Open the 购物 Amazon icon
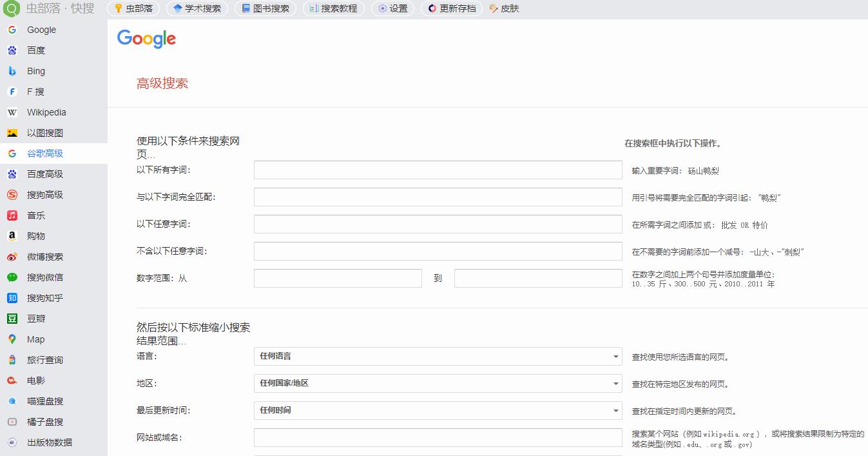Screen dimensions: 868x456 [x=12, y=236]
